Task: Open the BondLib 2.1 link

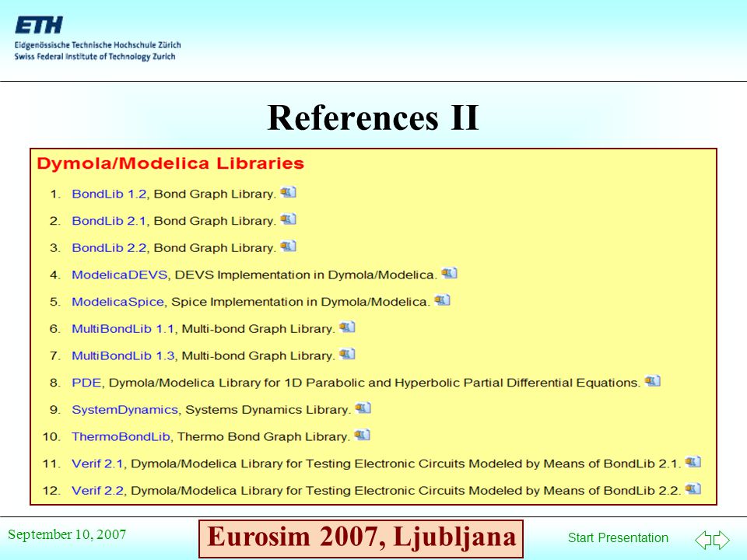Action: coord(109,222)
